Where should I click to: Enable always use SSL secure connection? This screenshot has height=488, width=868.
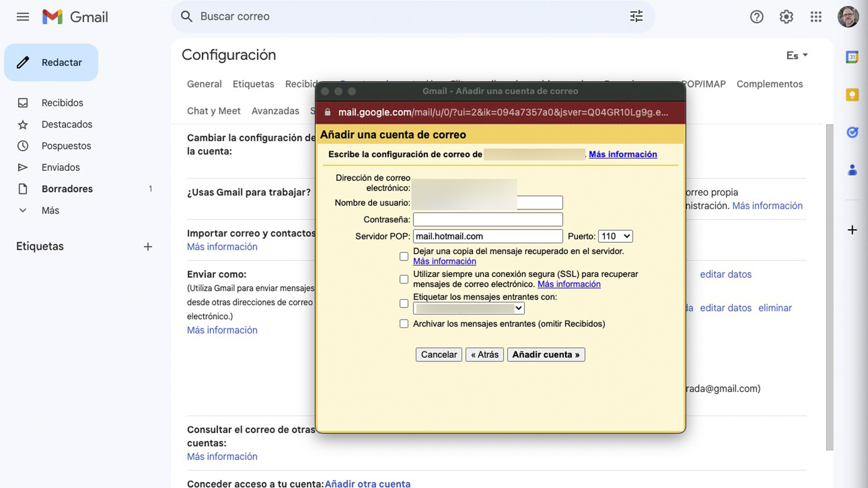tap(404, 279)
